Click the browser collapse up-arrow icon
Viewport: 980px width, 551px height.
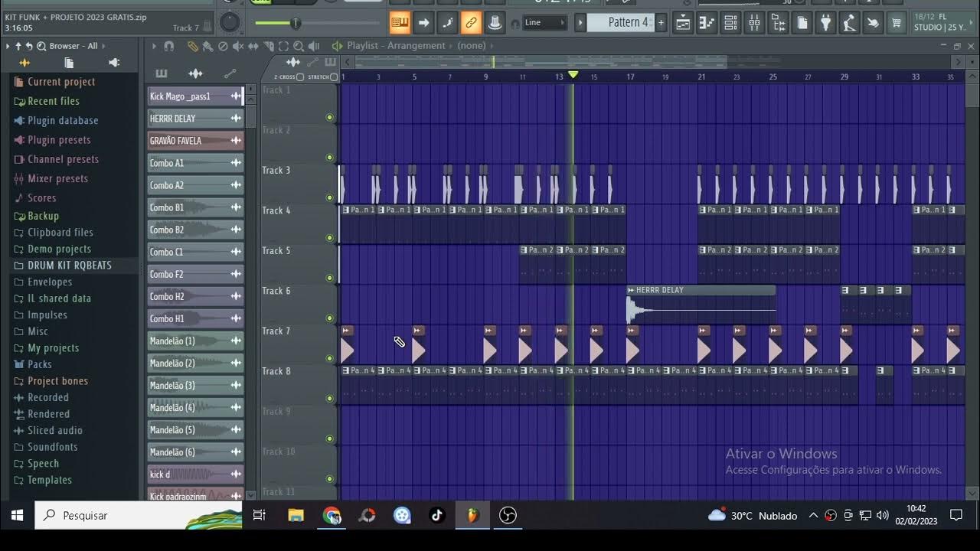pyautogui.click(x=18, y=47)
